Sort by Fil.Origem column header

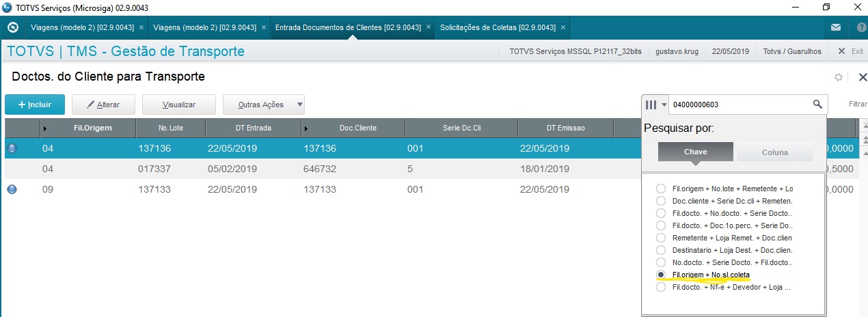click(88, 128)
